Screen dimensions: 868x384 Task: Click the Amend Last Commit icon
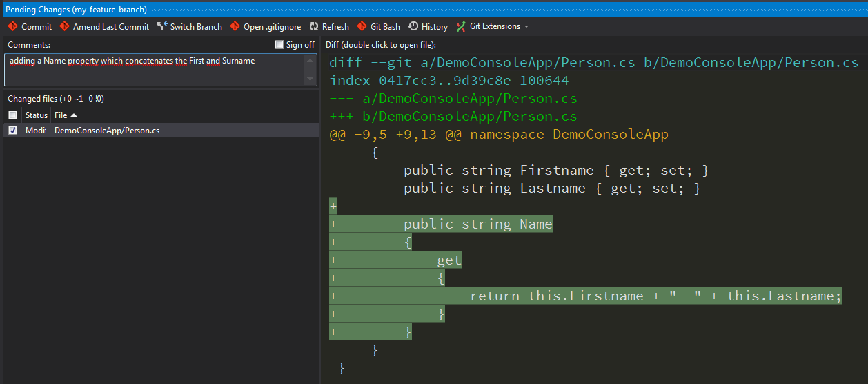point(65,26)
